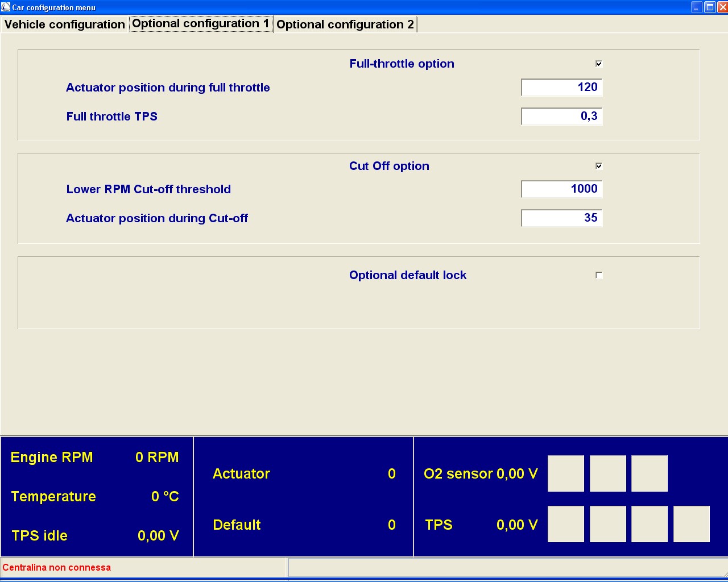The height and width of the screenshot is (582, 728).
Task: Enable the Optional default lock checkbox
Action: click(x=599, y=275)
